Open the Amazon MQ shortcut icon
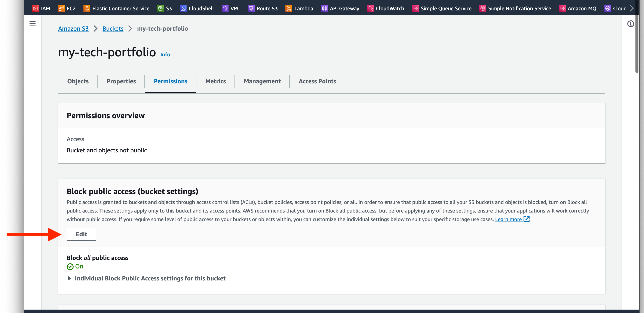644x313 pixels. point(562,8)
